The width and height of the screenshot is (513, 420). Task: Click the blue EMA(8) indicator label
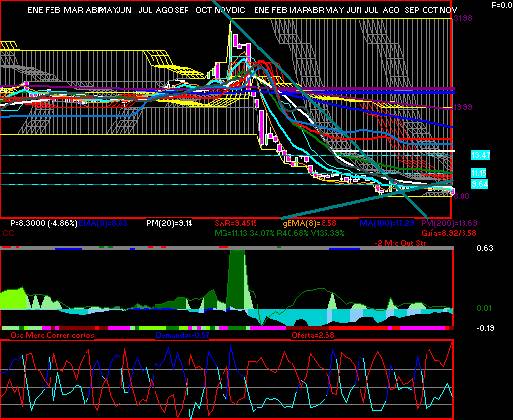(103, 223)
